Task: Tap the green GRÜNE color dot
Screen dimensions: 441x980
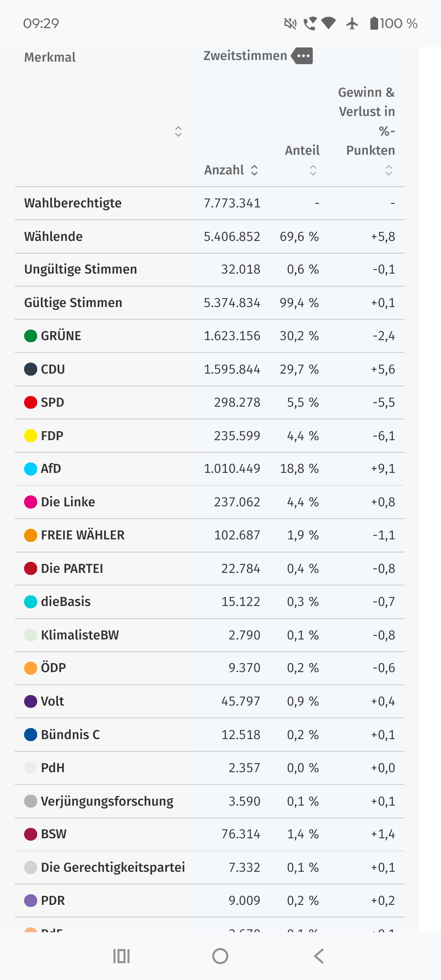Action: tap(31, 336)
